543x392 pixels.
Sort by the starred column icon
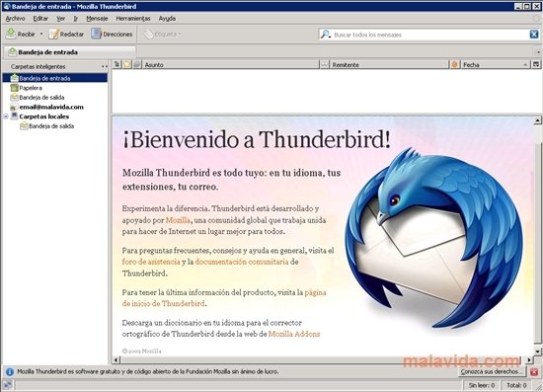(127, 64)
